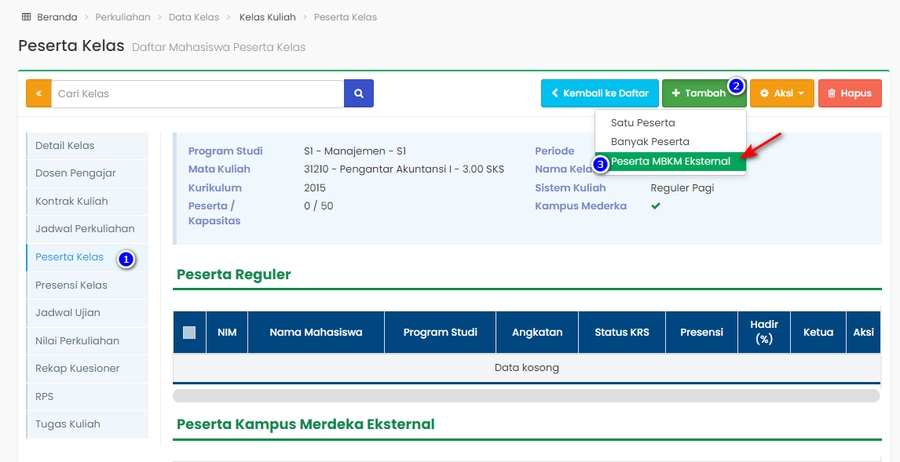Open Detail Kelas in sidebar
The width and height of the screenshot is (900, 462).
point(65,146)
